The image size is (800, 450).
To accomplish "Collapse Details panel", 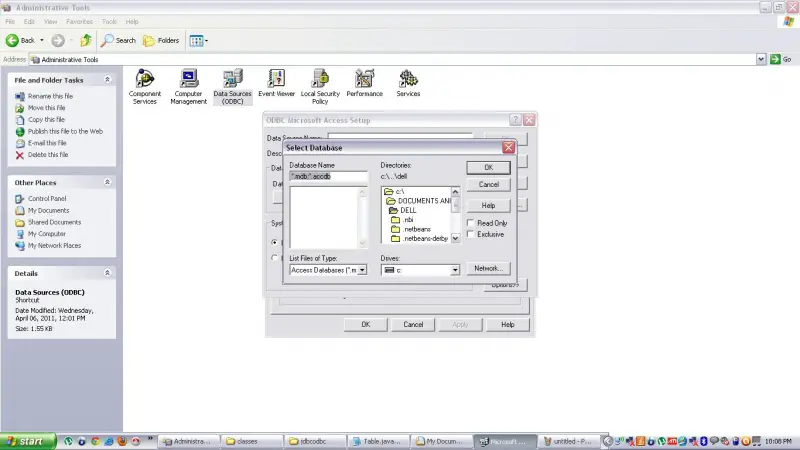I will 107,273.
